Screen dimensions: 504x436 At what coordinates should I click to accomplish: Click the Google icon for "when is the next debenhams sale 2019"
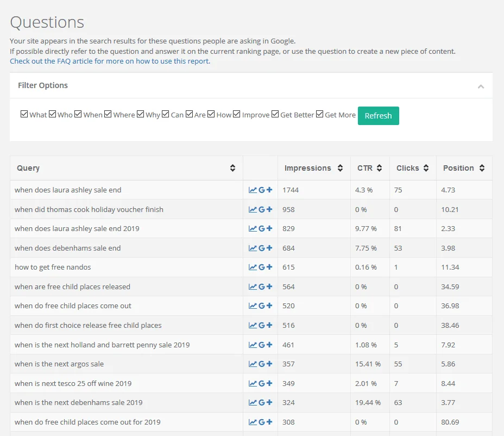262,402
